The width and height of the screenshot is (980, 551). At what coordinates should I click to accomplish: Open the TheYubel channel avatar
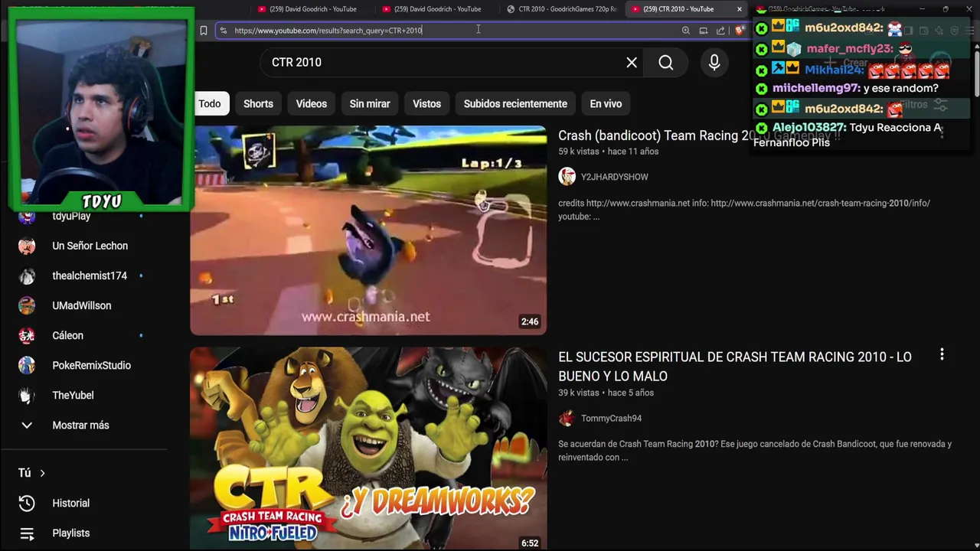coord(27,395)
